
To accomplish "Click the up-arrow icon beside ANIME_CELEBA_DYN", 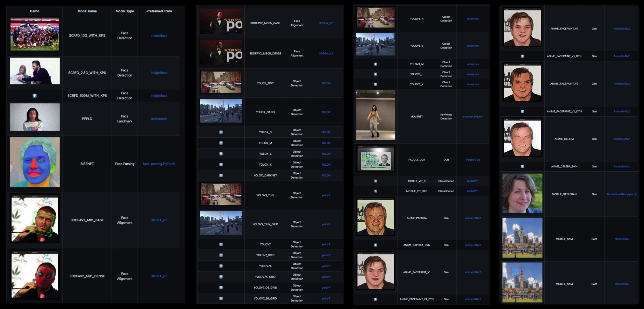I will click(522, 166).
